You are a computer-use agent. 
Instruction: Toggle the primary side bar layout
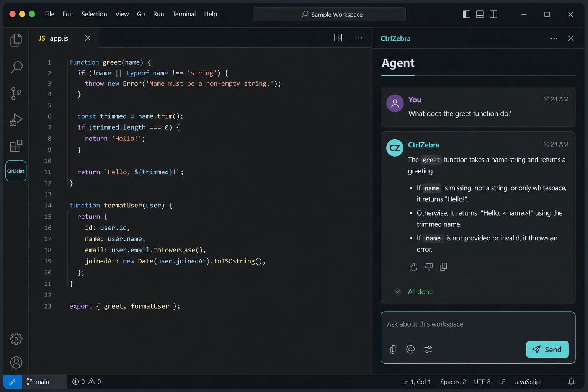(466, 14)
